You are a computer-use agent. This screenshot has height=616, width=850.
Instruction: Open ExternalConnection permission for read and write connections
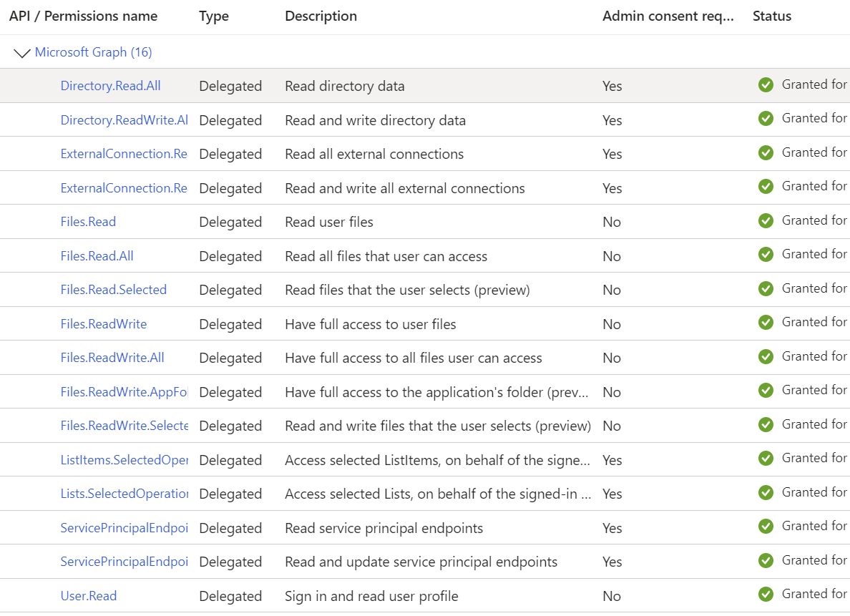tap(124, 188)
